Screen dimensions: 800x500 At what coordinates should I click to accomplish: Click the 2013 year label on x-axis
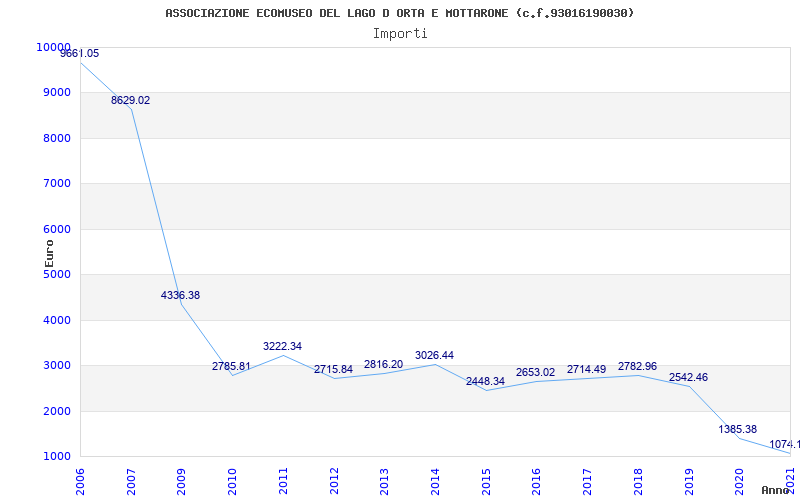pyautogui.click(x=385, y=481)
